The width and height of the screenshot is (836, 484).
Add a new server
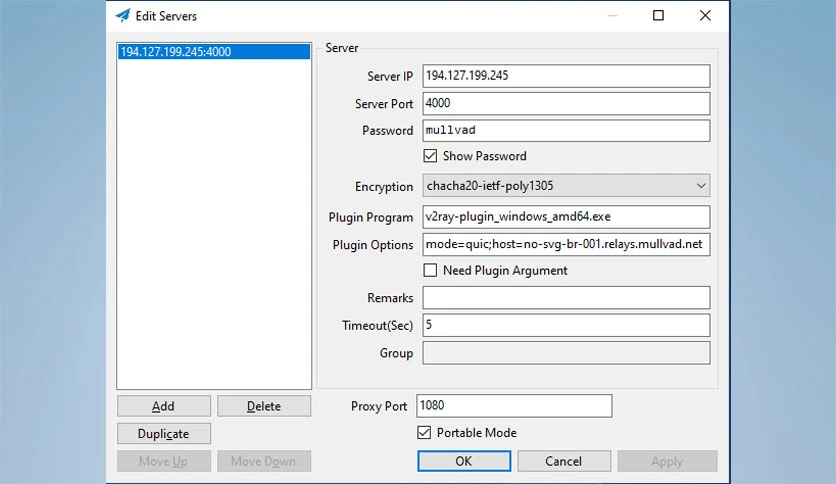164,406
